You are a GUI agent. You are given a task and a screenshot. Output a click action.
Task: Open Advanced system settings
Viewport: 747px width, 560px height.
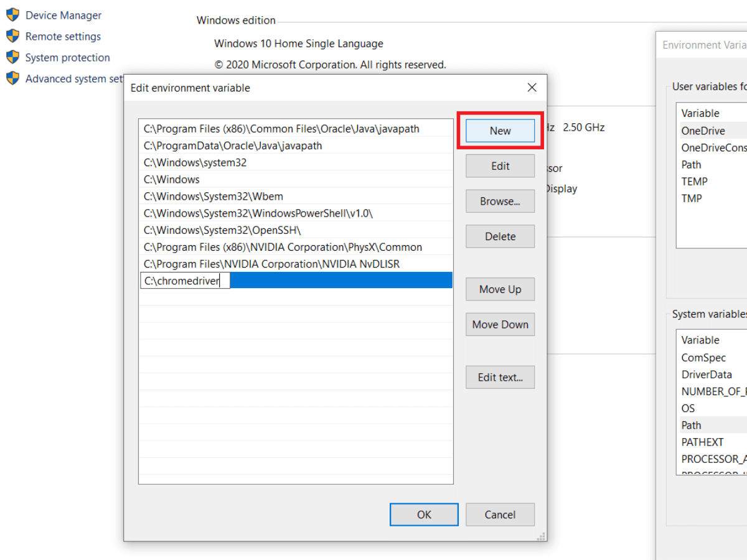[x=70, y=78]
